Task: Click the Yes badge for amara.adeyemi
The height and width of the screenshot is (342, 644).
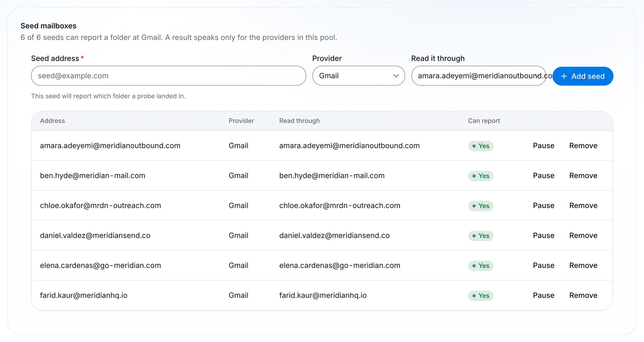Action: 480,146
